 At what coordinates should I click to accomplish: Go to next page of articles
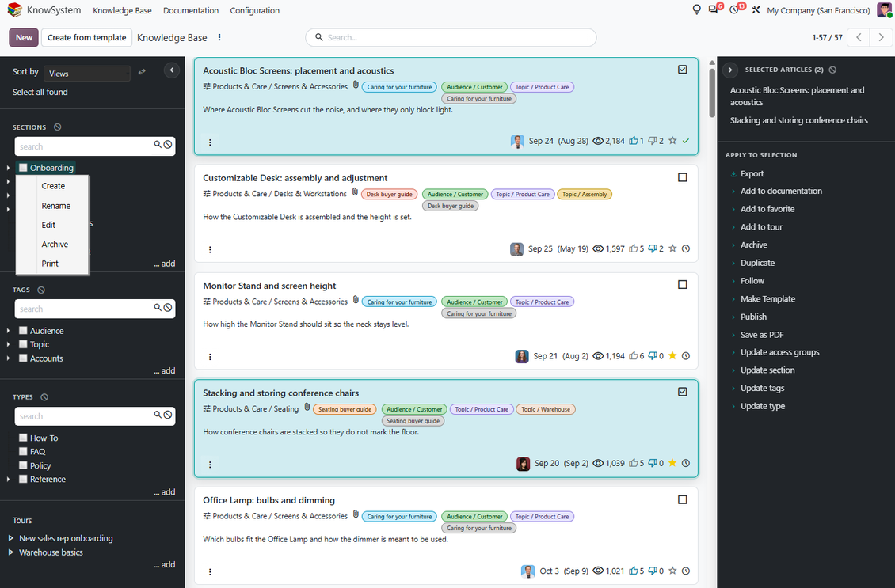[x=881, y=38]
